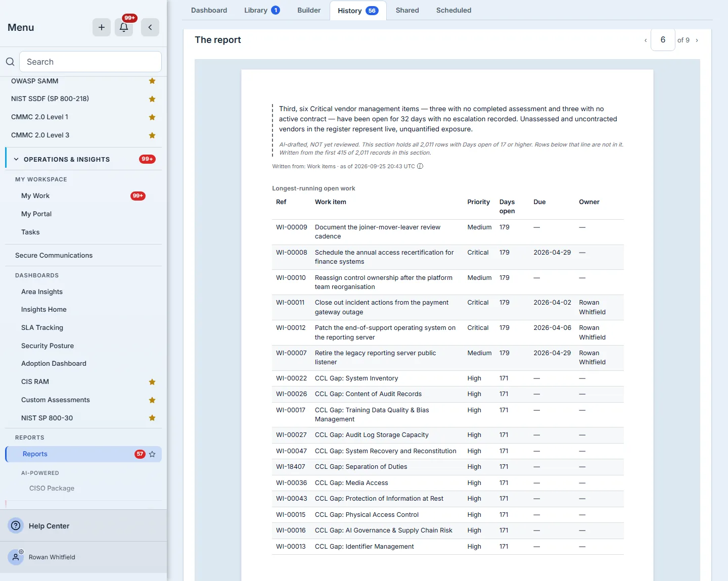This screenshot has width=728, height=581.
Task: Toggle favorite star for CMMC 2.0 Level 3
Action: (152, 135)
